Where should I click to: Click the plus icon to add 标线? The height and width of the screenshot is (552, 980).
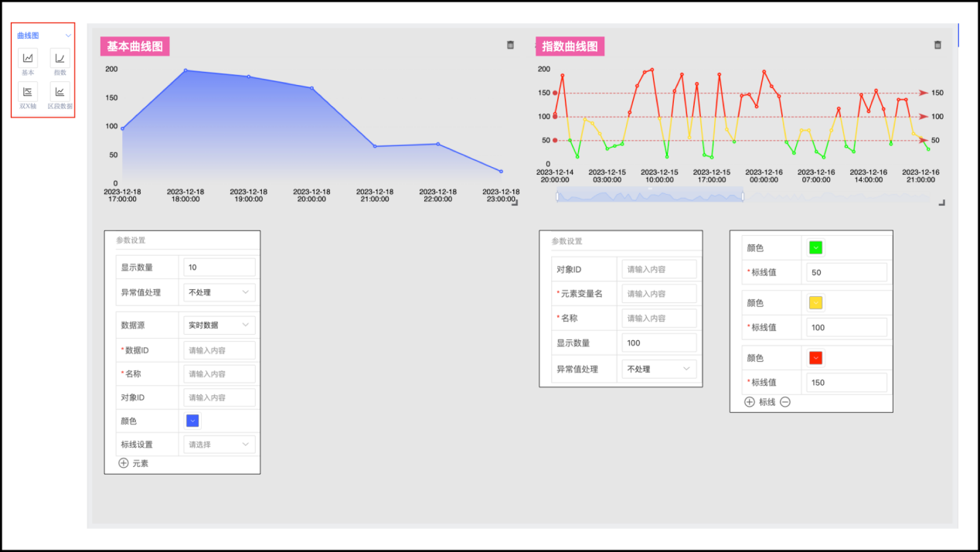[749, 402]
